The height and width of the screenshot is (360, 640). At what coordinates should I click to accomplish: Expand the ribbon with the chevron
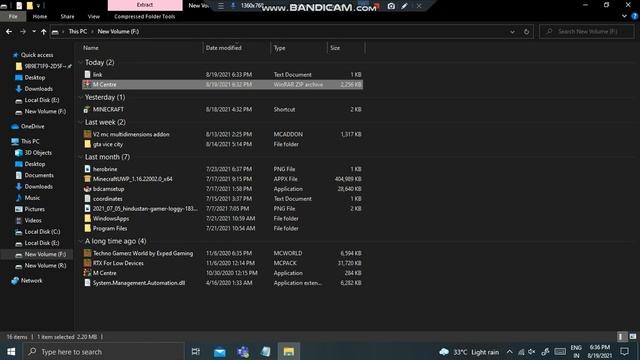tap(624, 16)
